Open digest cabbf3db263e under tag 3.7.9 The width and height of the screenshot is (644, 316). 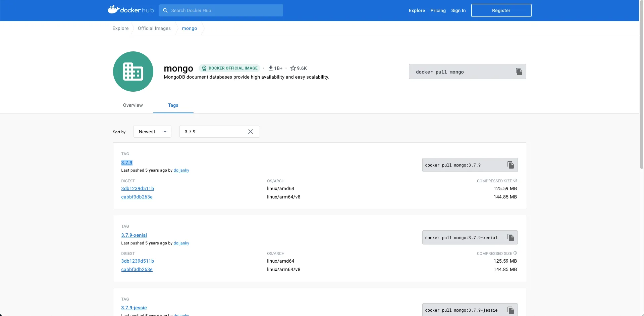coord(137,197)
